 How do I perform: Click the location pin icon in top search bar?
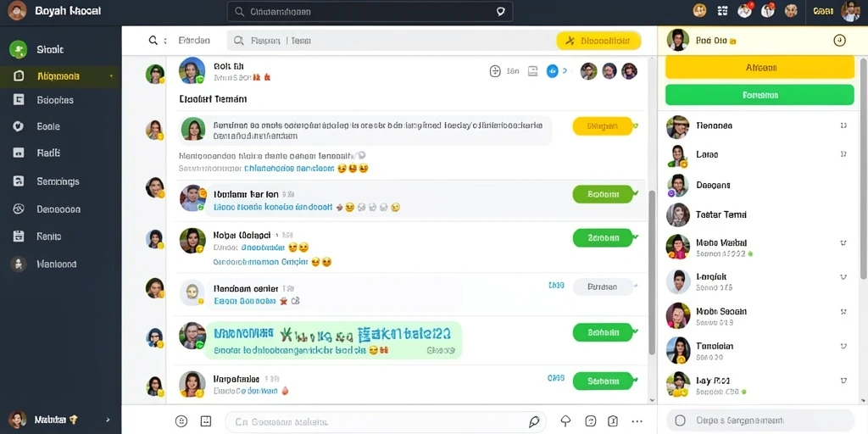coord(500,11)
